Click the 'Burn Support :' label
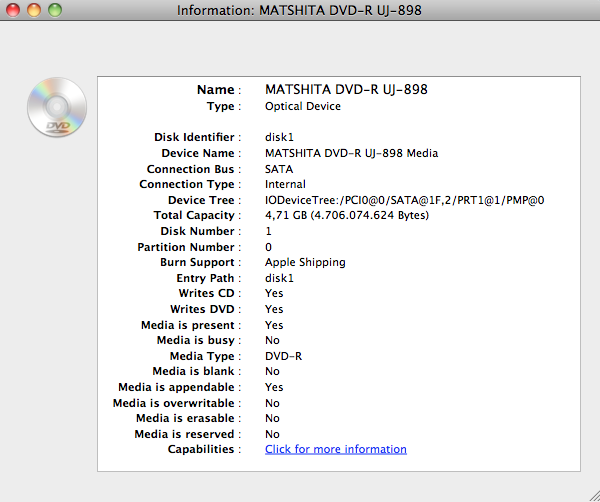Screen dimensions: 600x502 (201, 262)
